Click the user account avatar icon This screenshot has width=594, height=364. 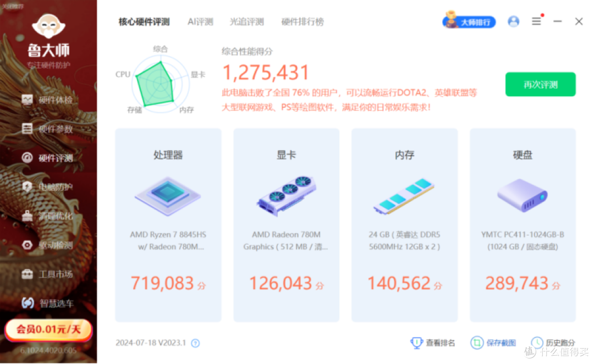click(513, 21)
